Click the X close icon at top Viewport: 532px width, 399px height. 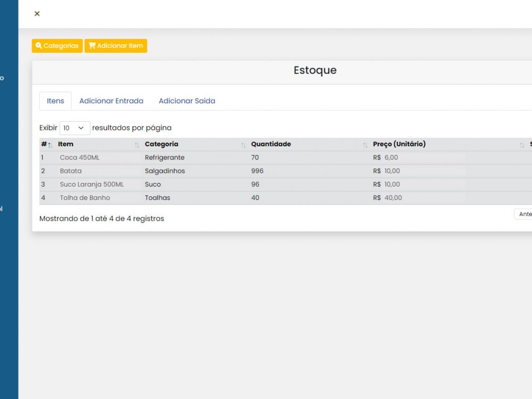(37, 14)
